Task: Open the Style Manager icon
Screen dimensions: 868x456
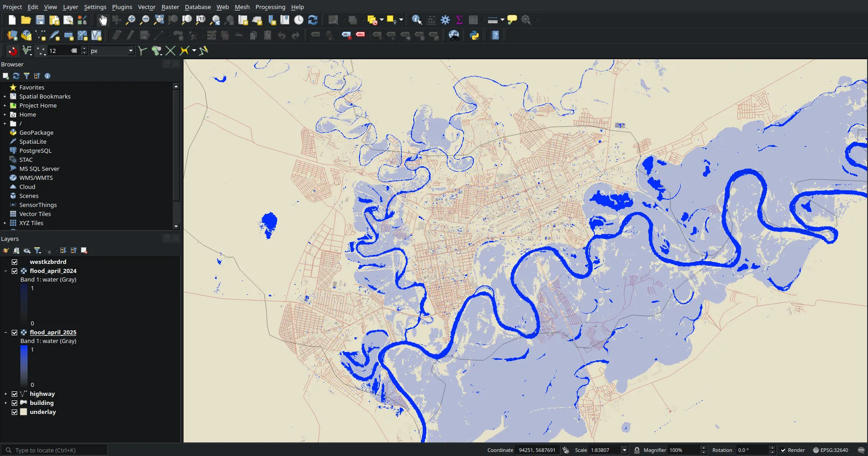Action: 82,20
